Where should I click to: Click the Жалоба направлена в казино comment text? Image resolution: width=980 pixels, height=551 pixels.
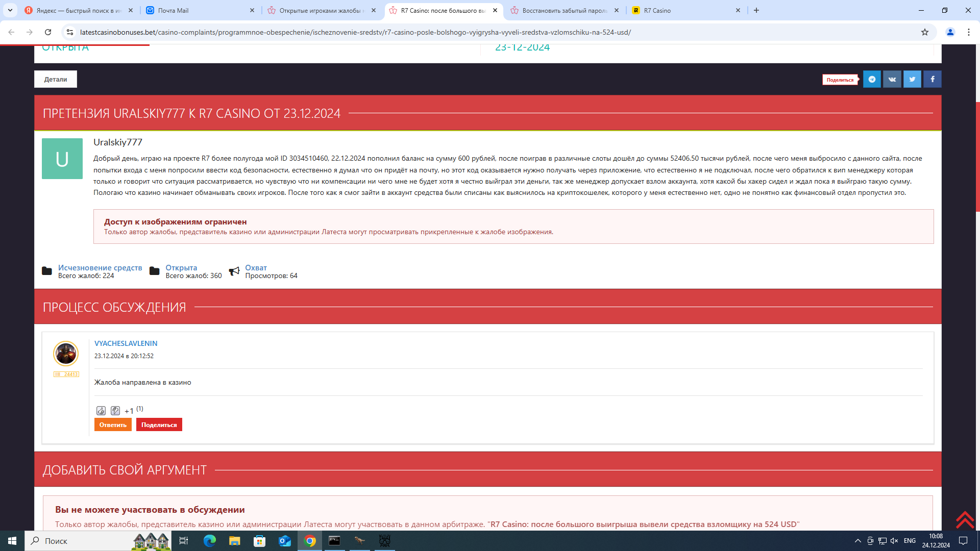143,383
